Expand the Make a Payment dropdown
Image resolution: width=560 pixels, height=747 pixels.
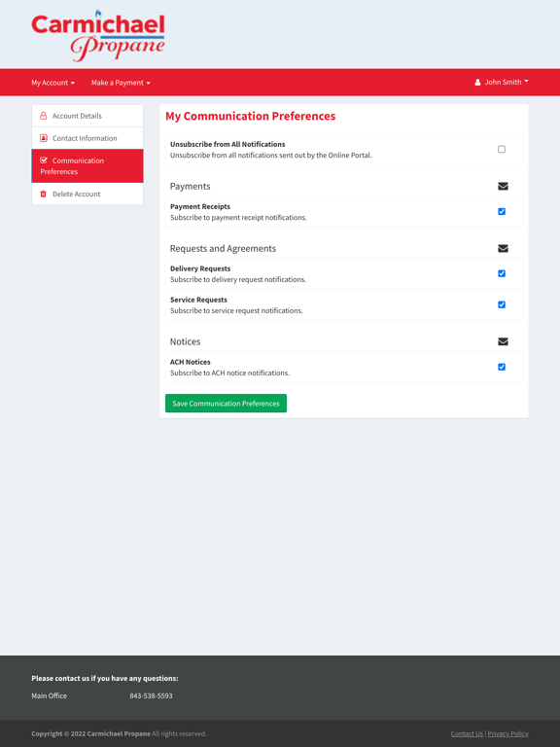coord(121,83)
